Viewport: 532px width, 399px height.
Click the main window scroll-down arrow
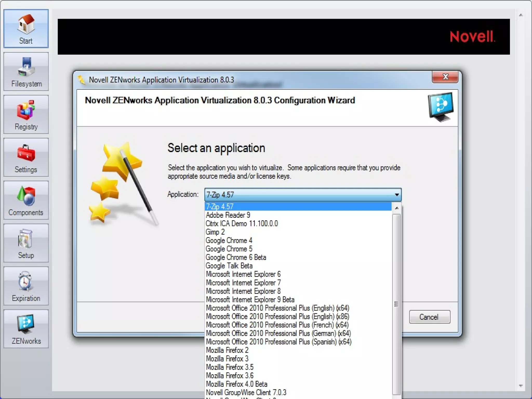coord(521,386)
